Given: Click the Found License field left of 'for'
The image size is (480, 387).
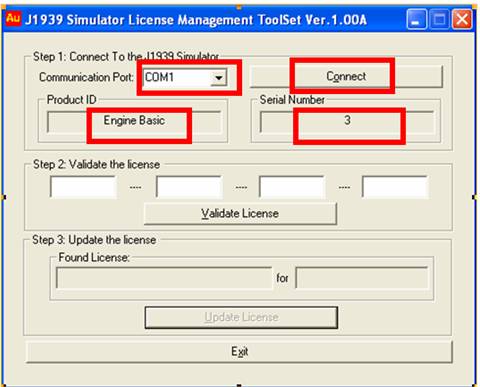Looking at the screenshot, I should click(x=164, y=277).
